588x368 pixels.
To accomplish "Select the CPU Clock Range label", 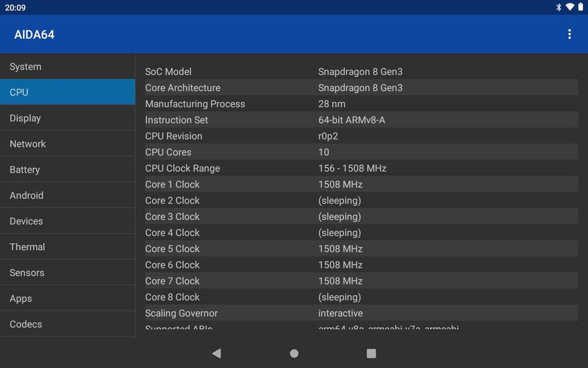I will pyautogui.click(x=182, y=168).
